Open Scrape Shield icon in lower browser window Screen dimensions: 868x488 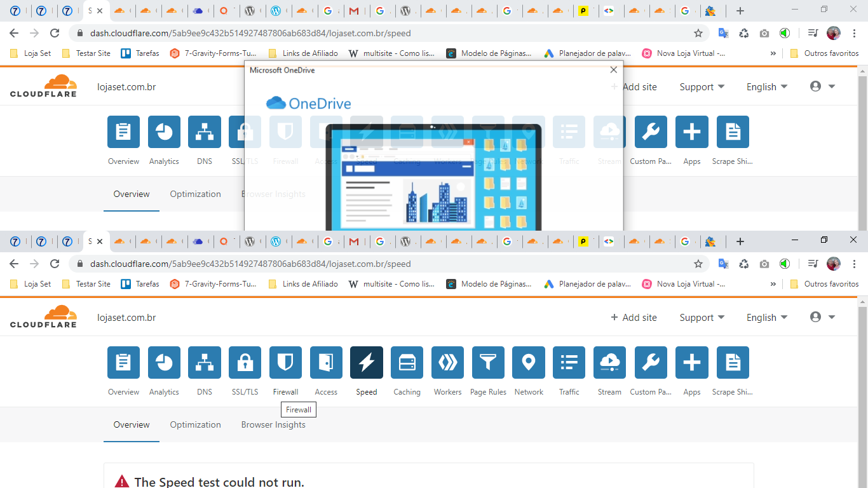(733, 363)
